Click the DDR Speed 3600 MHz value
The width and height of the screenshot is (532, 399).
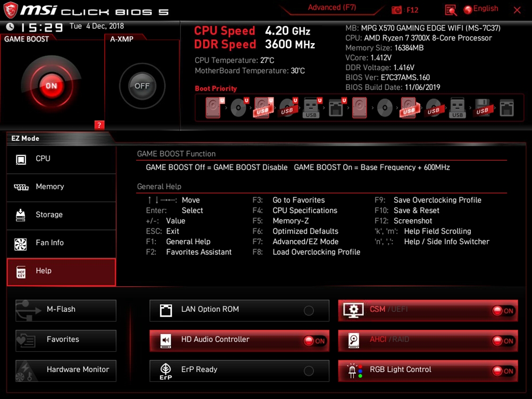coord(290,44)
